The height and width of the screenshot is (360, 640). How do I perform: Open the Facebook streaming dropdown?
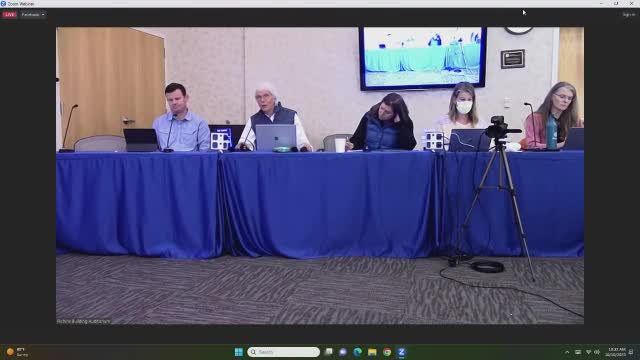[x=33, y=15]
